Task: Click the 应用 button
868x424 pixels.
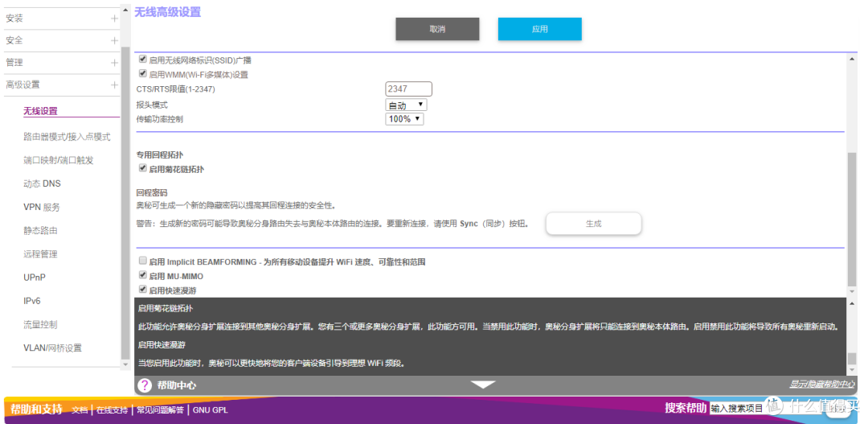Action: (x=540, y=29)
